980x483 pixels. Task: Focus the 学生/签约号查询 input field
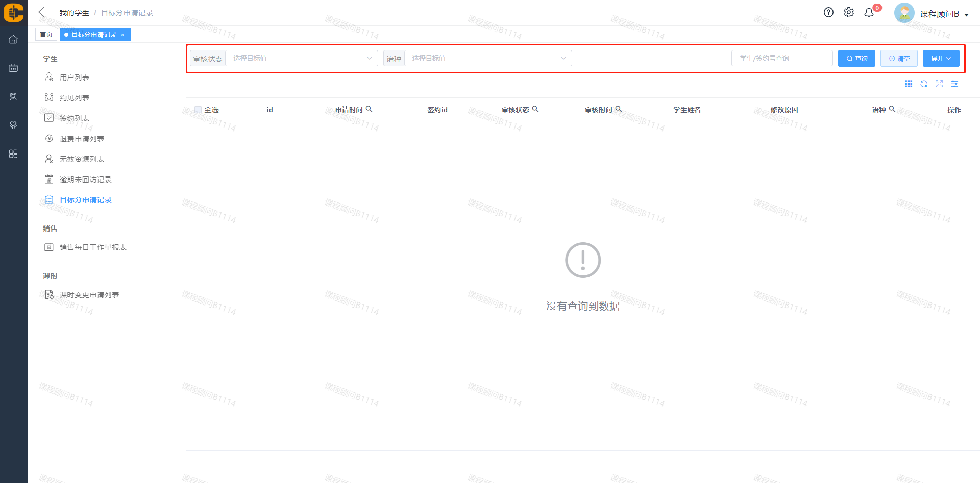pyautogui.click(x=781, y=59)
